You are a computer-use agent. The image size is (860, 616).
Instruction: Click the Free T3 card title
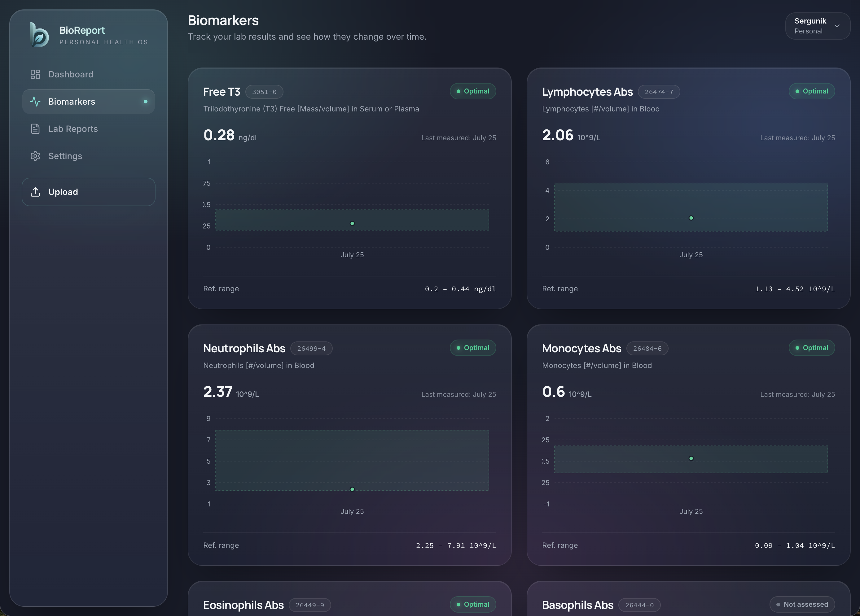click(x=222, y=92)
